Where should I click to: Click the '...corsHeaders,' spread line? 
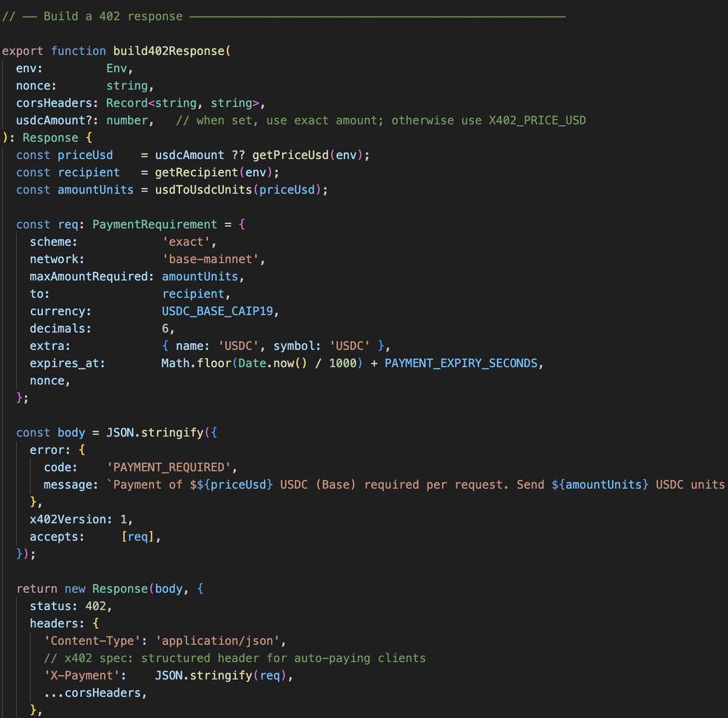[95, 693]
